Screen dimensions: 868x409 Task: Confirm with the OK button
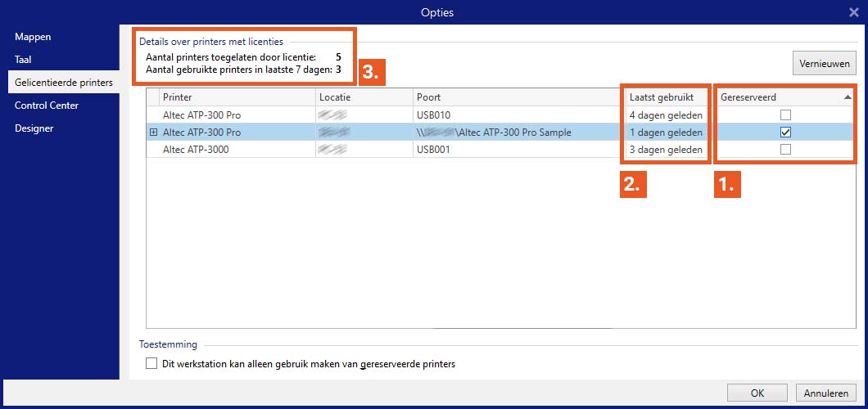757,393
